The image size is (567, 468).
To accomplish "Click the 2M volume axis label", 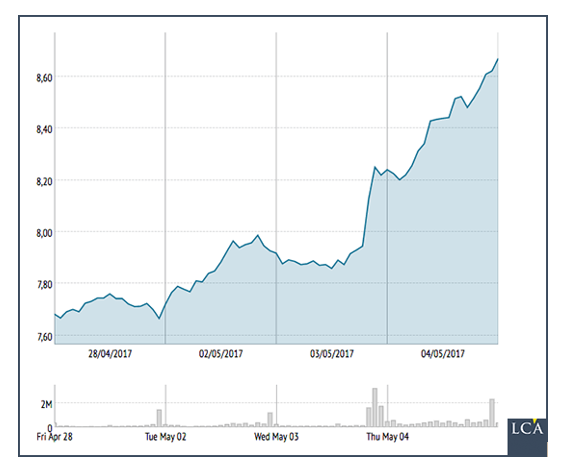I will [46, 404].
